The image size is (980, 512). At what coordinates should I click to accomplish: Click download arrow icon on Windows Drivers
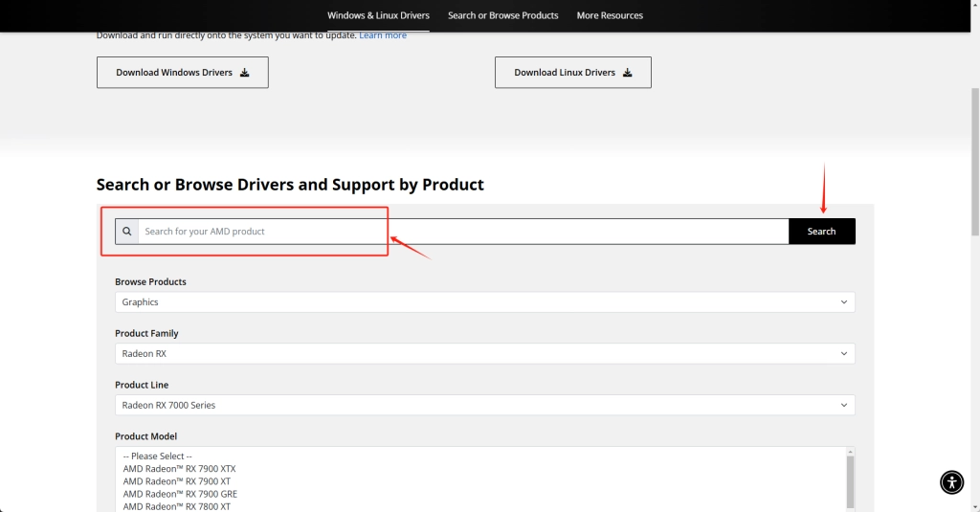(244, 73)
